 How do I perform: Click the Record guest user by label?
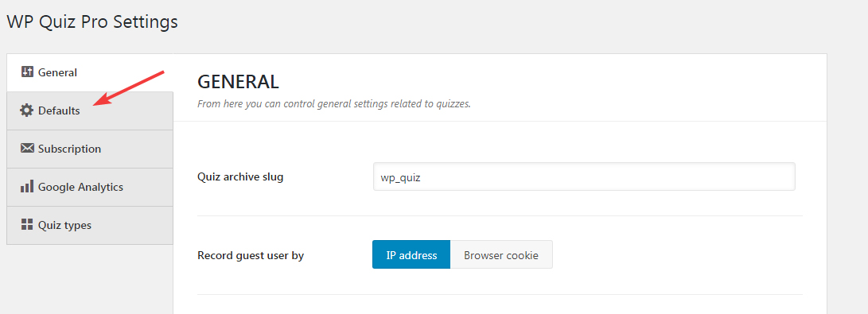pos(251,255)
